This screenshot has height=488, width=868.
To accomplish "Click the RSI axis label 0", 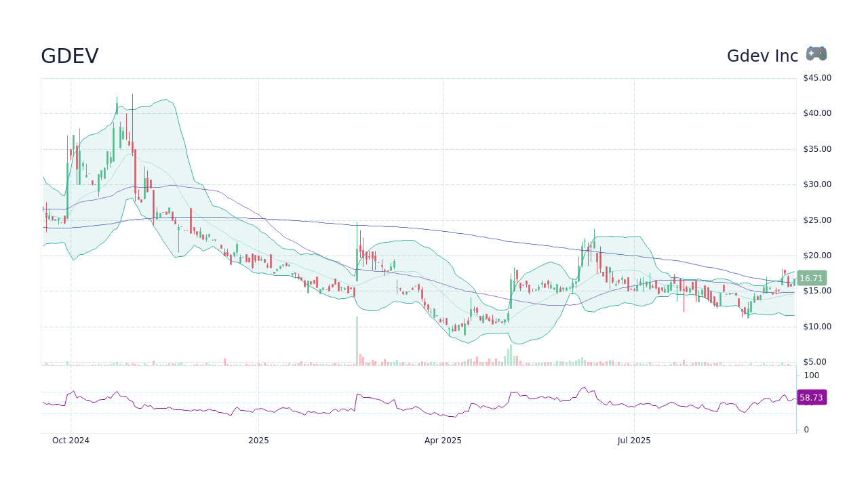I will point(806,430).
